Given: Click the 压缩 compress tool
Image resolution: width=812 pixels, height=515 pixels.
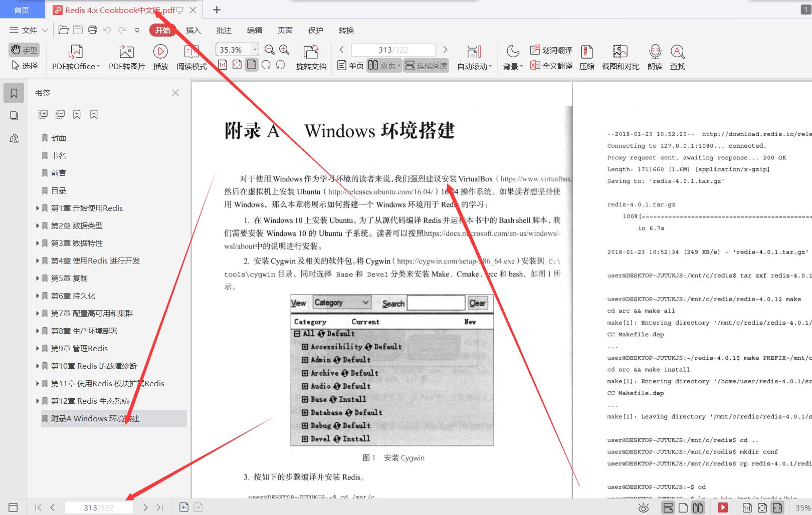Looking at the screenshot, I should pos(587,58).
